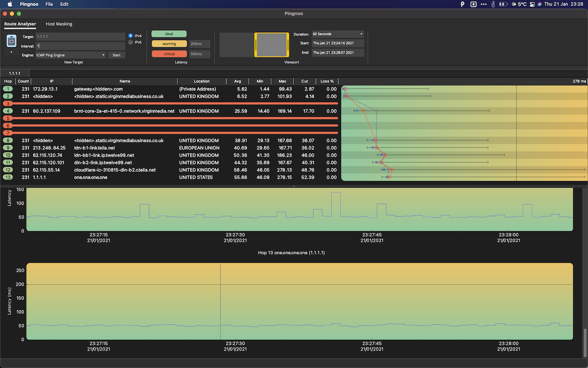Screen dimensions: 588x368
Task: Click the Pingnoo P icon in menu bar
Action: [463, 4]
